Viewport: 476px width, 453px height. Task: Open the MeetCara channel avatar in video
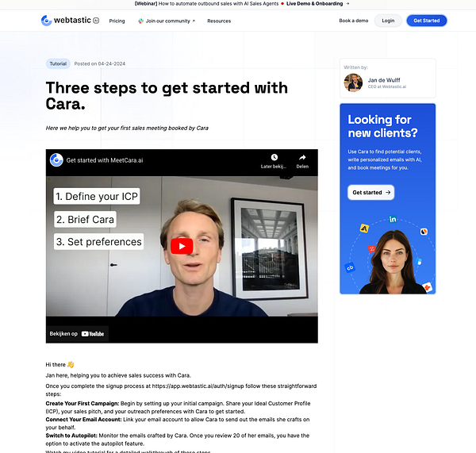point(56,160)
